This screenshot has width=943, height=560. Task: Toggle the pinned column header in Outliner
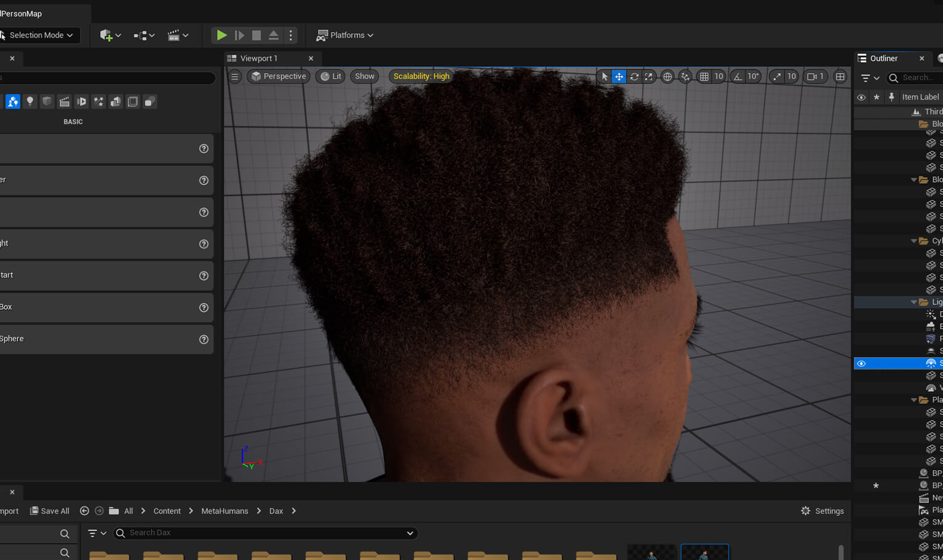point(891,97)
